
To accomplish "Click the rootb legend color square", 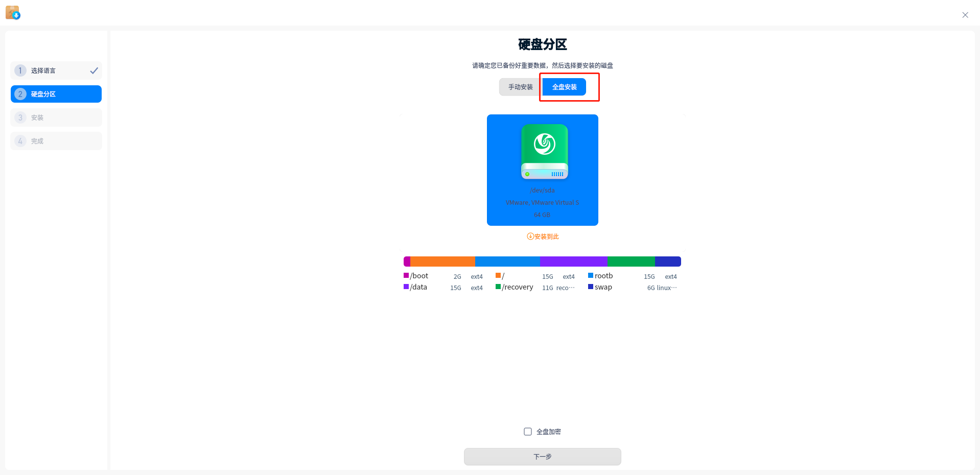I will [x=591, y=275].
